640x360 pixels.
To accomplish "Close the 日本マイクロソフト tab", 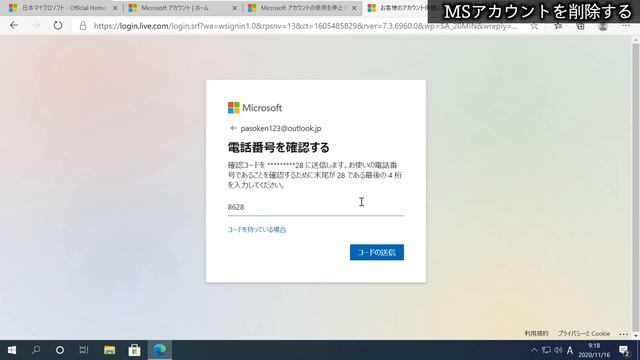I will click(x=115, y=8).
